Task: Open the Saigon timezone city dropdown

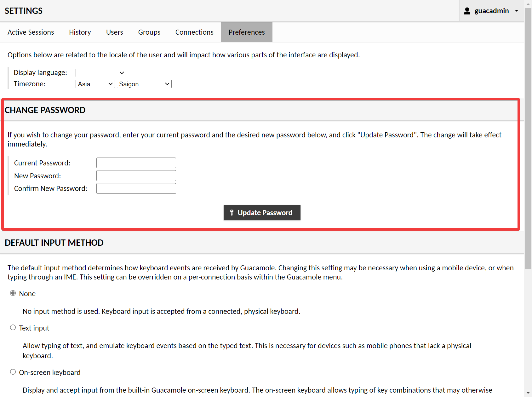Action: pos(144,84)
